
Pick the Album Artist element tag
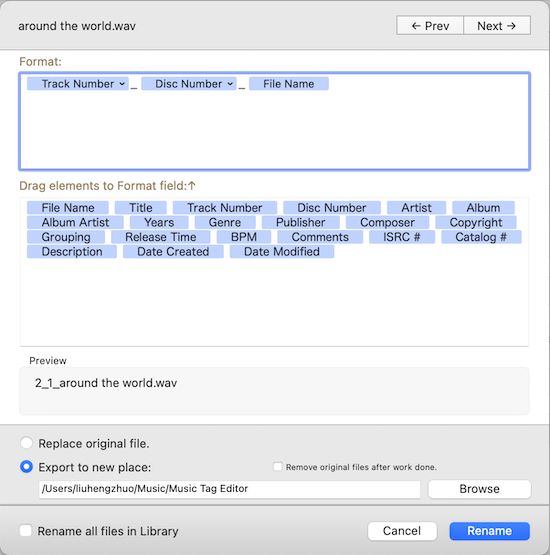[x=75, y=222]
